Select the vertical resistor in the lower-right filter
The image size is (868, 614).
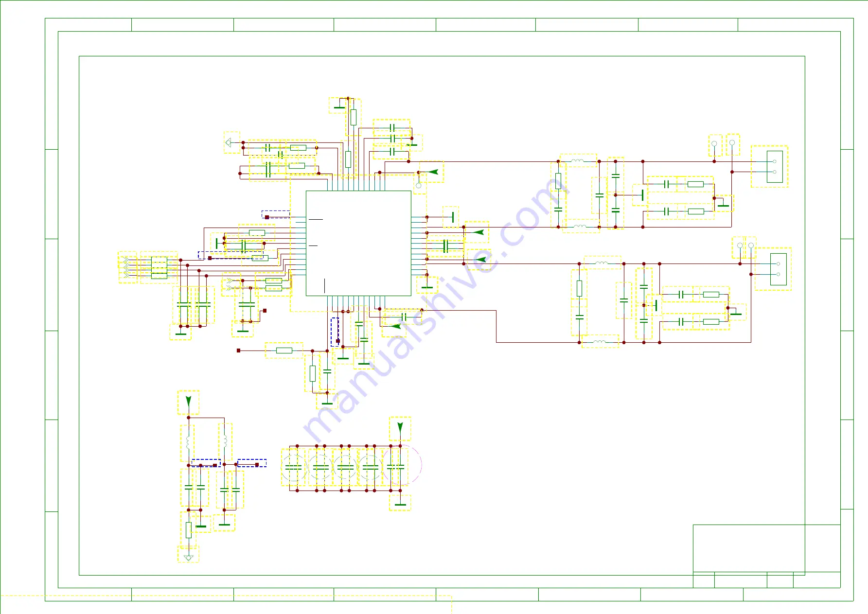point(579,288)
